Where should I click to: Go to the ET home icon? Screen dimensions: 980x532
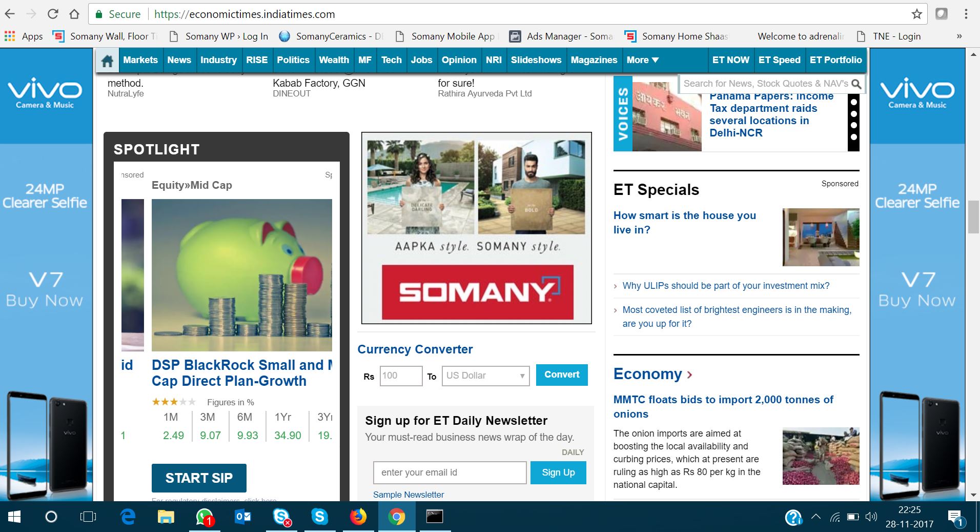tap(107, 61)
